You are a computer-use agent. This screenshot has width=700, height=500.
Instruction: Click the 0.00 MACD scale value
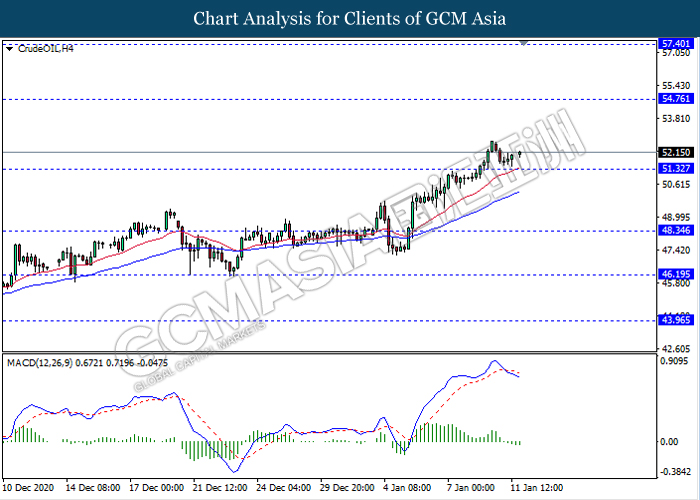click(x=669, y=442)
